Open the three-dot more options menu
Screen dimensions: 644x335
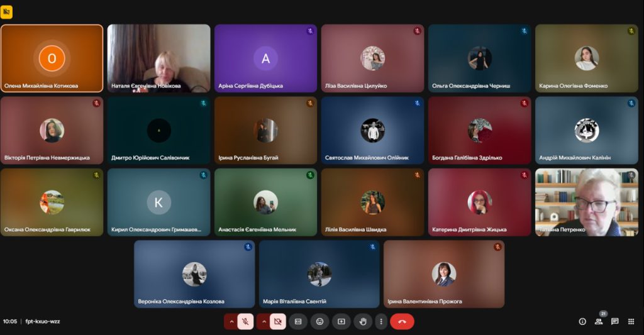click(x=380, y=321)
